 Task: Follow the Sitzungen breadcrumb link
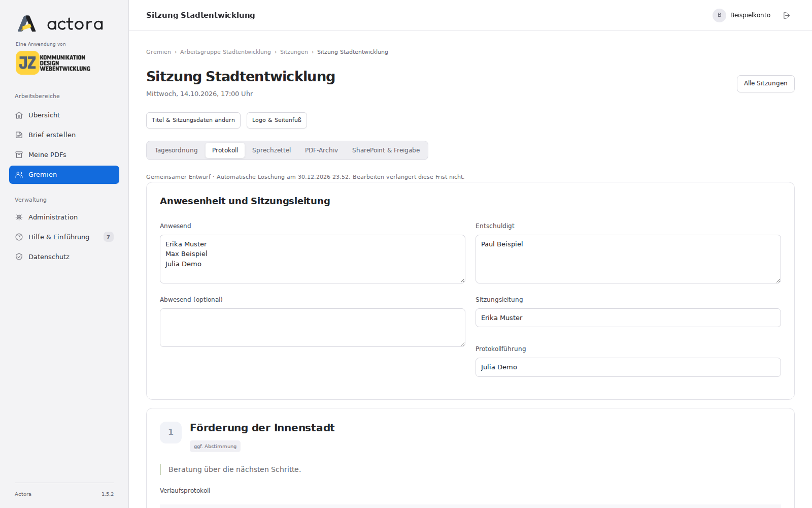pyautogui.click(x=294, y=52)
